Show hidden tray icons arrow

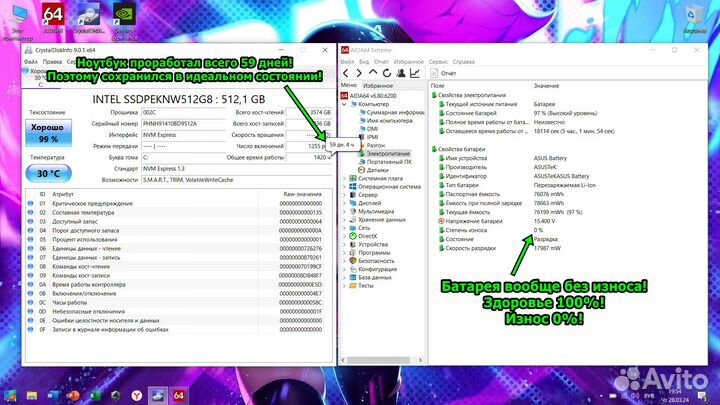pos(601,396)
